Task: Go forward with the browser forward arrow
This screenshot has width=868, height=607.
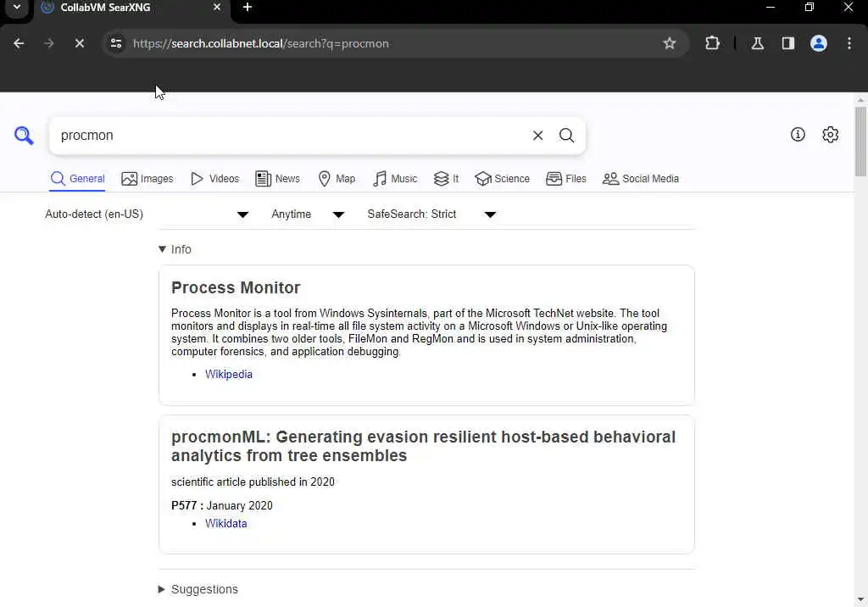Action: tap(49, 43)
